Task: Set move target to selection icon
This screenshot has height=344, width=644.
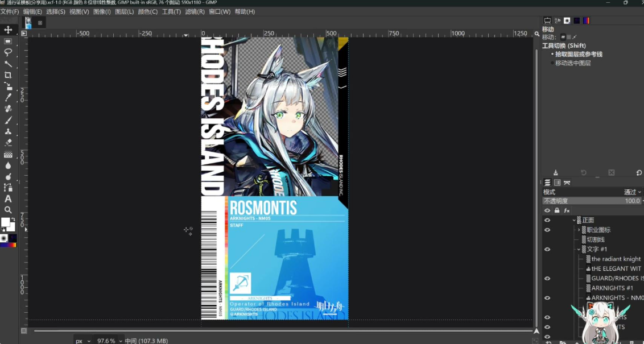Action: tap(569, 37)
